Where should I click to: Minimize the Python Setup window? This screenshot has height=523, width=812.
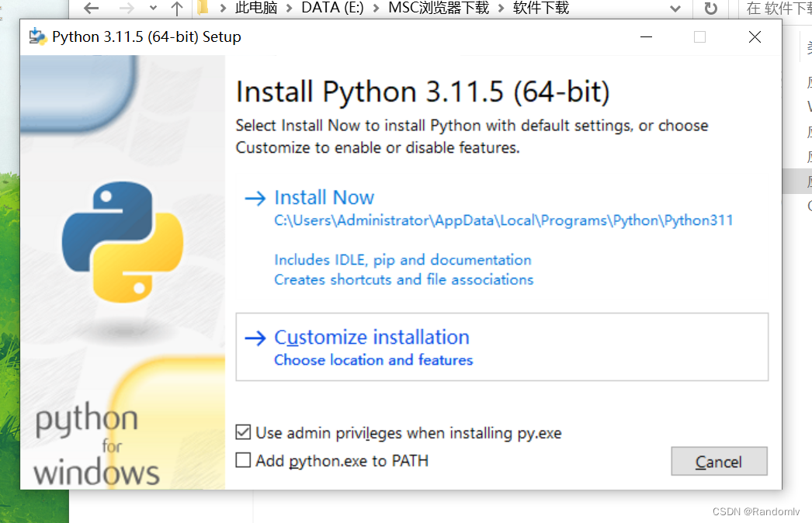tap(646, 36)
